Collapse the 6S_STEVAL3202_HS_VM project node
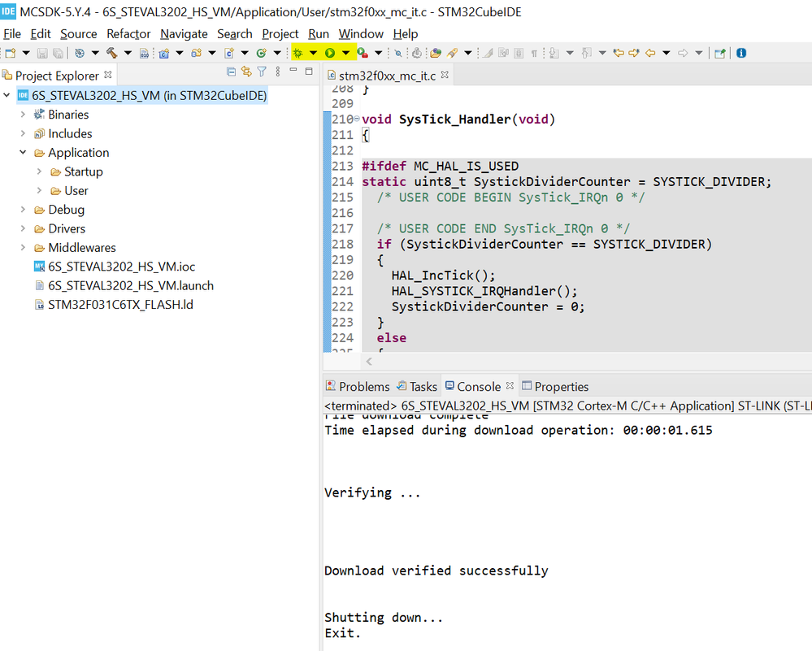812x651 pixels. pos(7,95)
